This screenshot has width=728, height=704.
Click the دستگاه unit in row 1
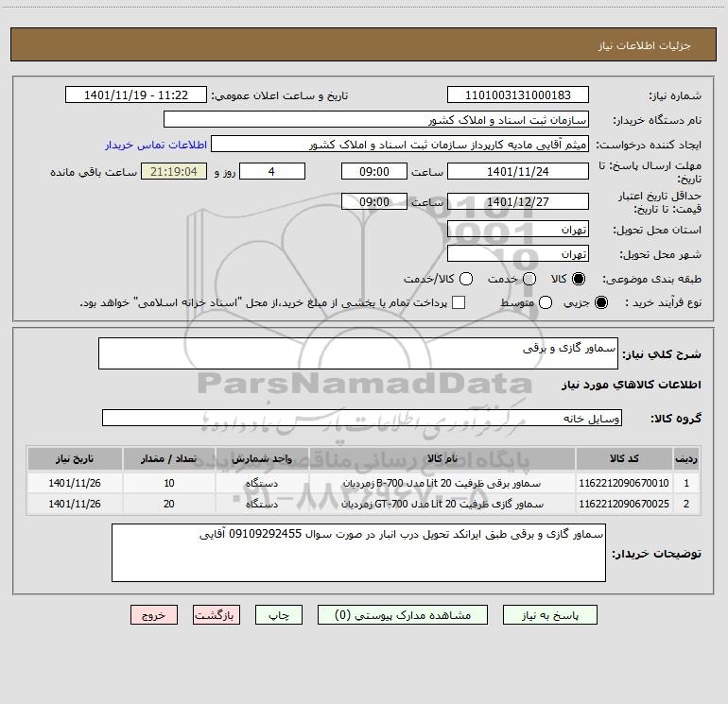point(262,483)
